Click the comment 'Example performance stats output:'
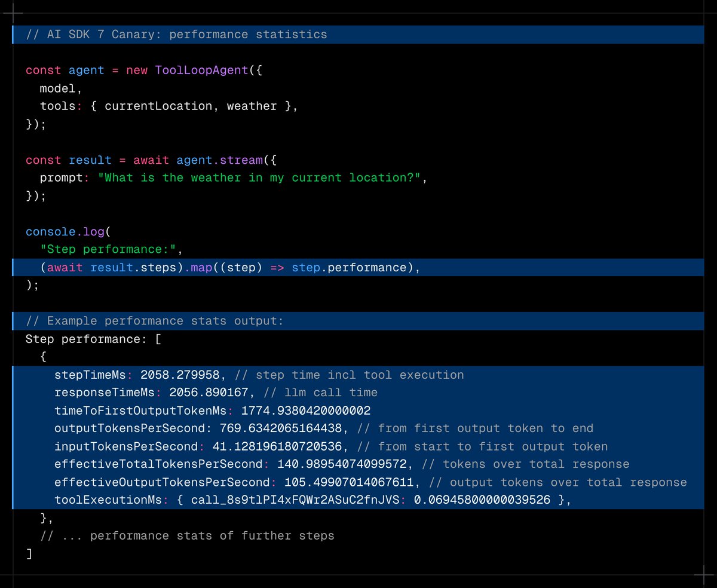The image size is (717, 588). [x=155, y=321]
